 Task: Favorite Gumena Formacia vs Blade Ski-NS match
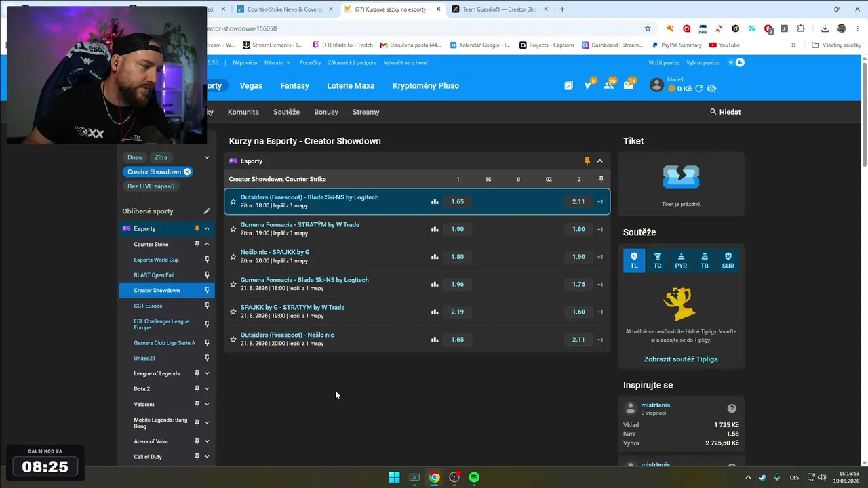[x=233, y=284]
